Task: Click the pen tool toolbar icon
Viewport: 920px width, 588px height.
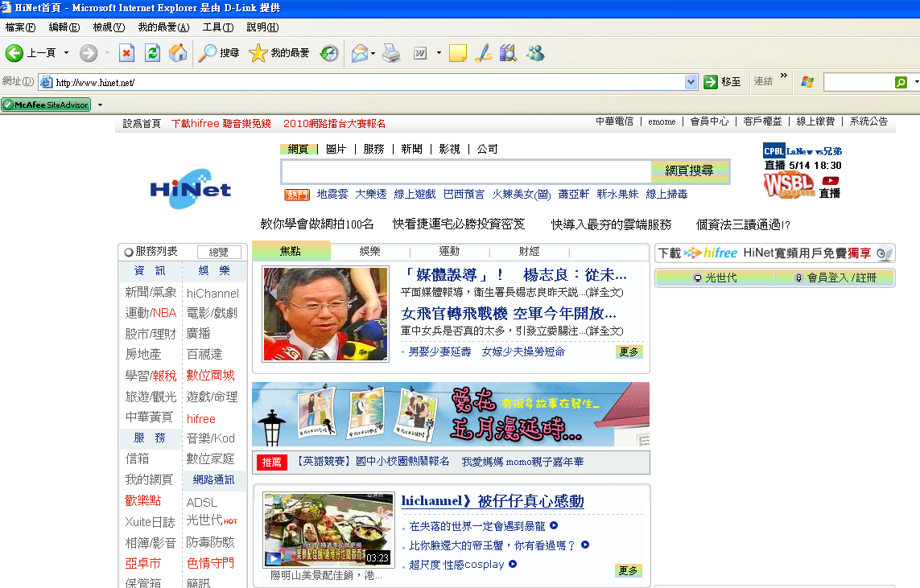Action: [x=484, y=53]
